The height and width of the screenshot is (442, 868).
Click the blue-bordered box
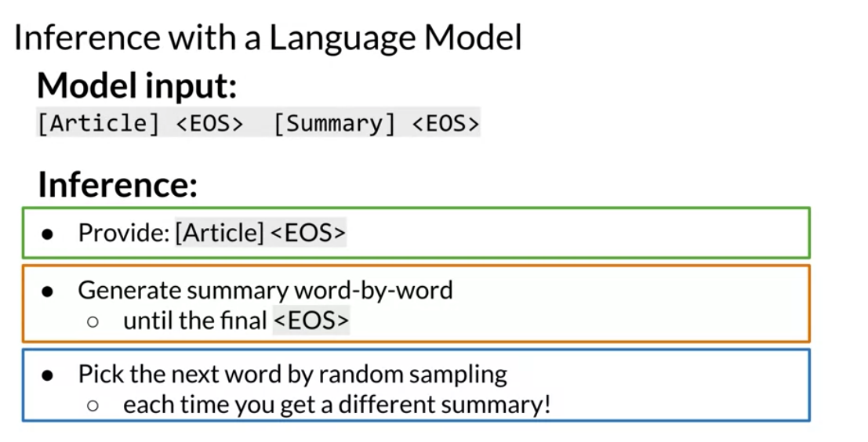point(416,385)
